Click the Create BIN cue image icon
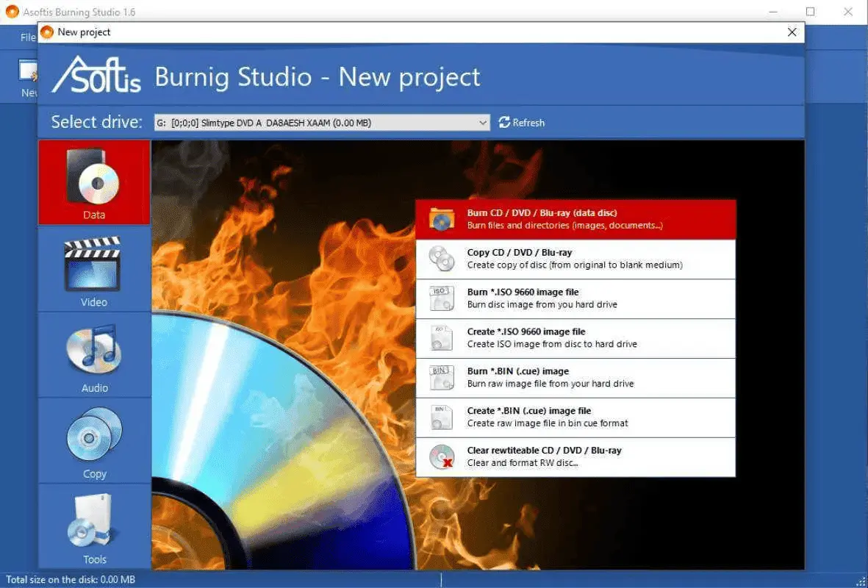The height and width of the screenshot is (588, 868). point(442,417)
